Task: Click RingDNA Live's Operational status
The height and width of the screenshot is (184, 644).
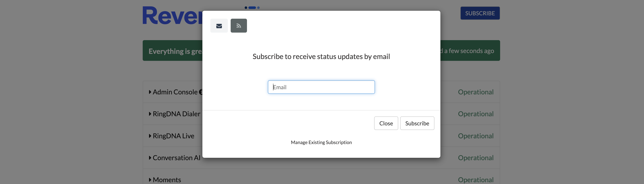Action: pyautogui.click(x=475, y=136)
